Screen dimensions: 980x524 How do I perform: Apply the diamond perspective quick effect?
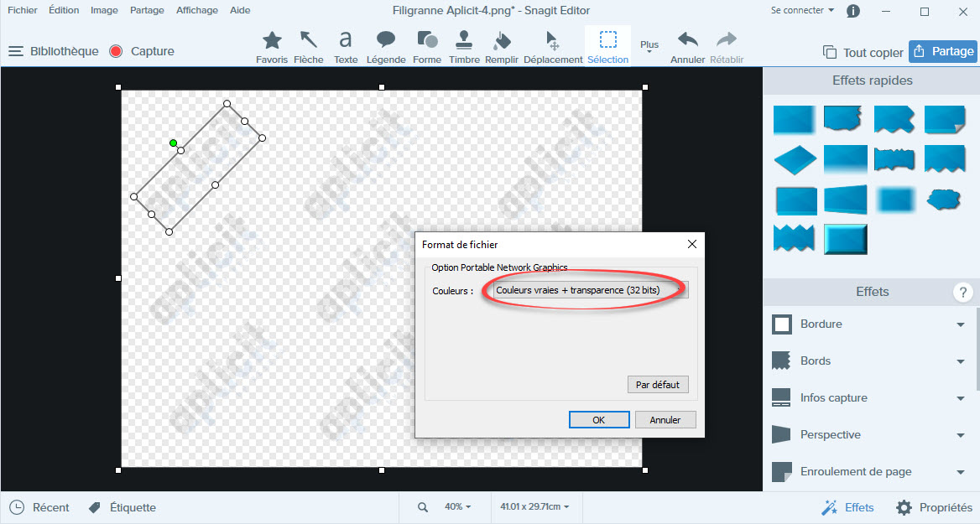coord(795,160)
